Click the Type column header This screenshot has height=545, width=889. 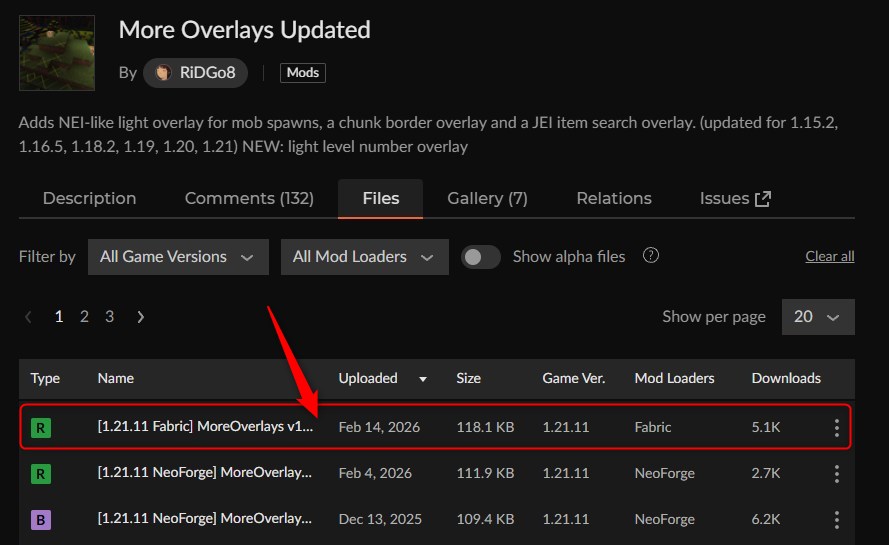[45, 378]
